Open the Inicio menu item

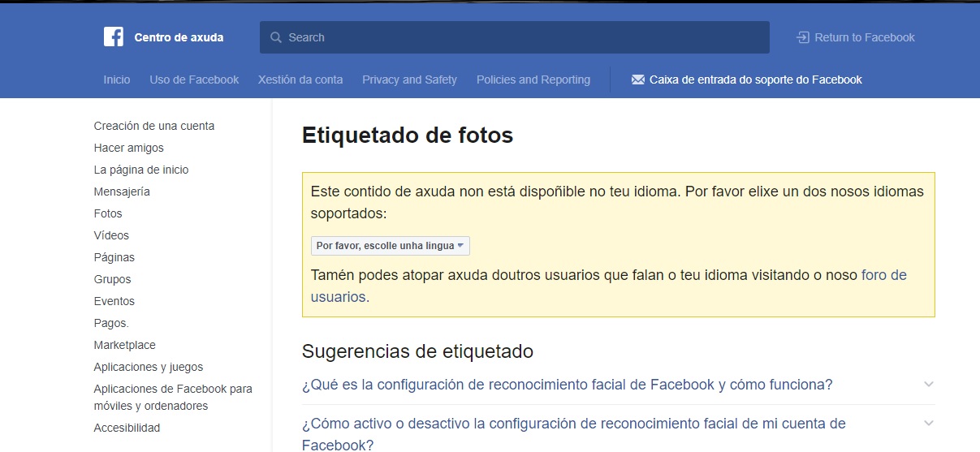point(117,80)
